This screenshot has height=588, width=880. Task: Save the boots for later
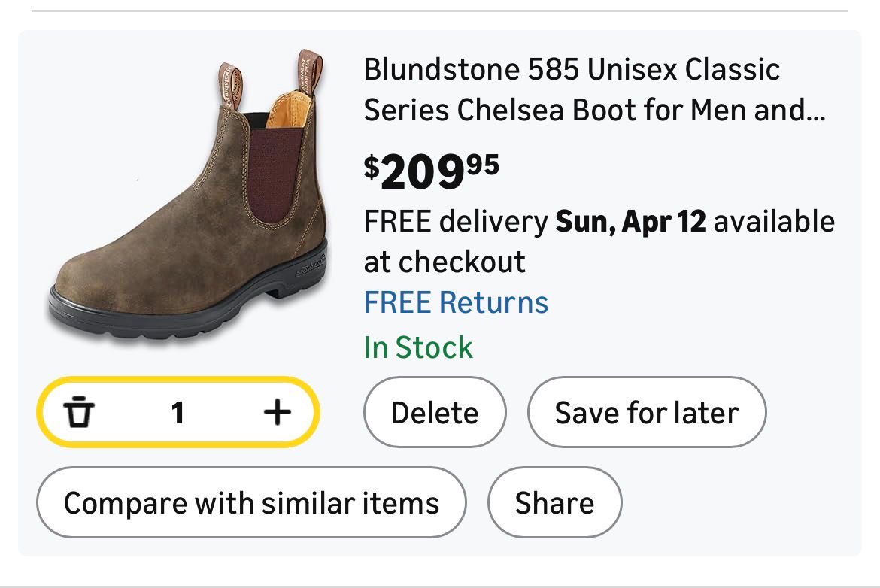646,413
